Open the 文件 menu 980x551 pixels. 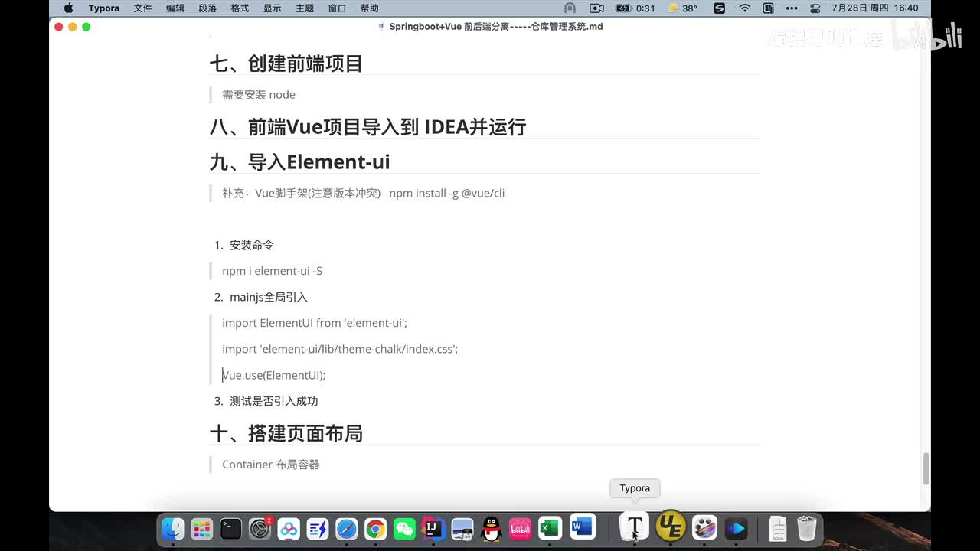tap(142, 8)
